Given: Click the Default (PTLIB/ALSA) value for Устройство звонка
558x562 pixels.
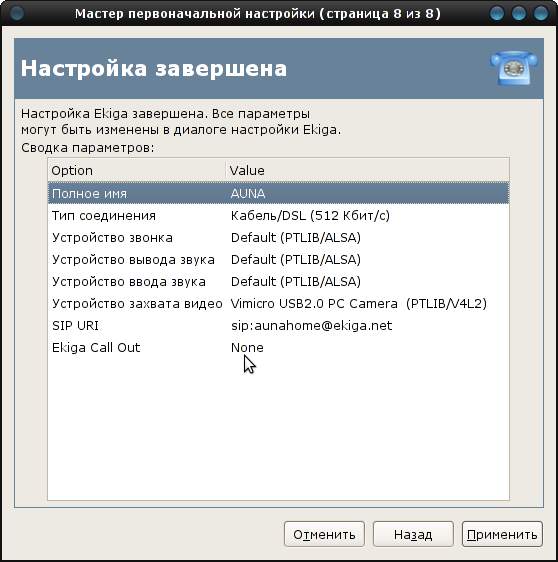Looking at the screenshot, I should tap(296, 238).
